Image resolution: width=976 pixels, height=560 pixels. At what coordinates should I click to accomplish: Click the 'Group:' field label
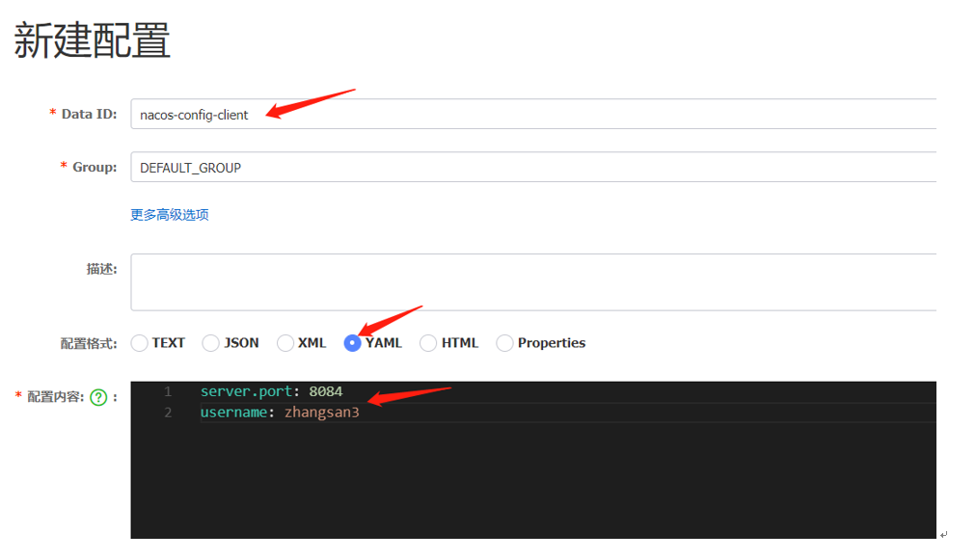click(95, 167)
